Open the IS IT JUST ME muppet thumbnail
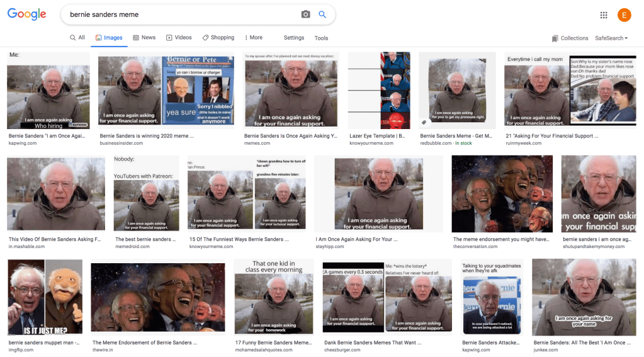 click(44, 297)
